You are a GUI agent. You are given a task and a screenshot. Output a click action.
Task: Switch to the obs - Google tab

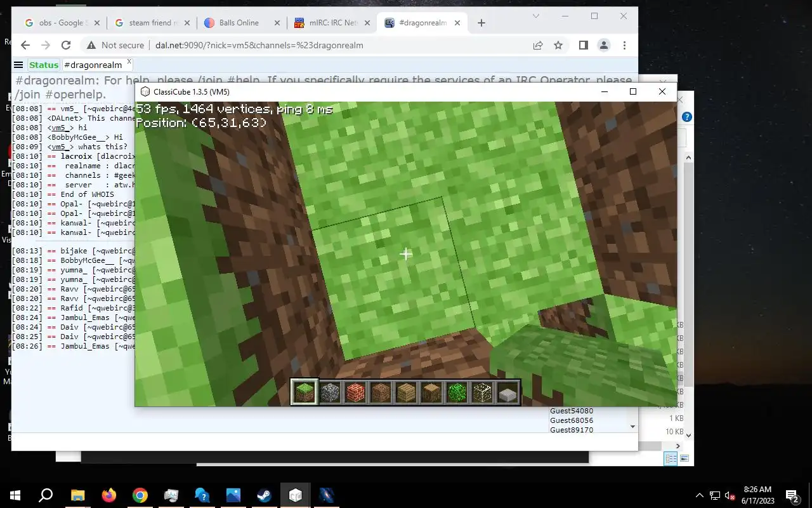coord(61,23)
